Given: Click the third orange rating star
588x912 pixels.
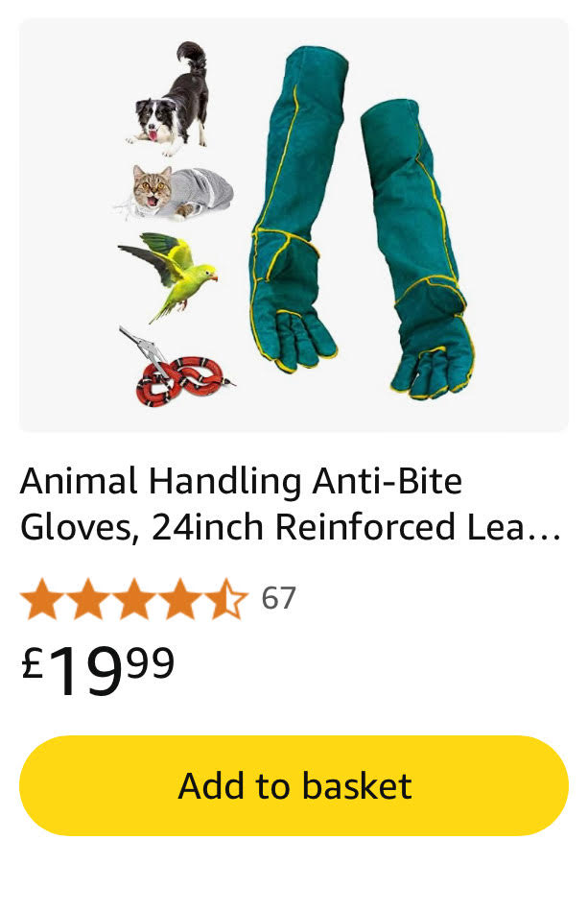Looking at the screenshot, I should [x=134, y=598].
